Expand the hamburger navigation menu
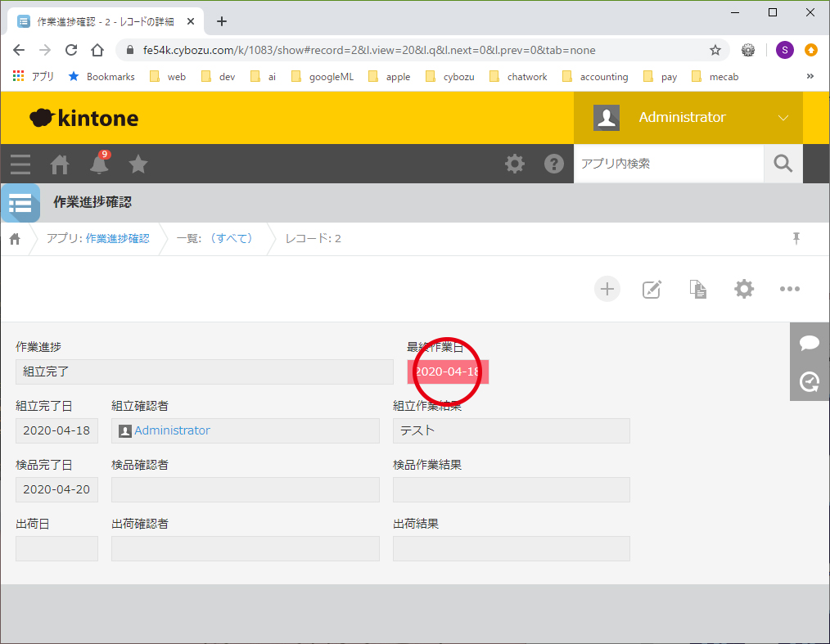 (x=20, y=164)
